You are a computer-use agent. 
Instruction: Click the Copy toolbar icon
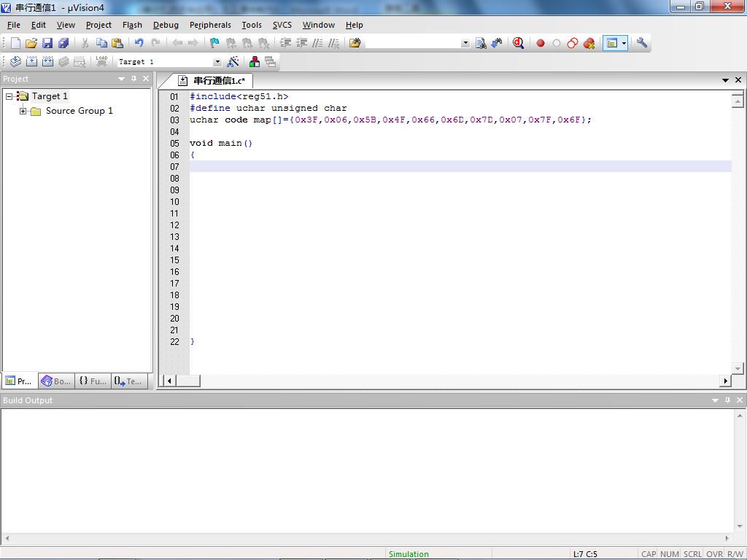[x=101, y=43]
